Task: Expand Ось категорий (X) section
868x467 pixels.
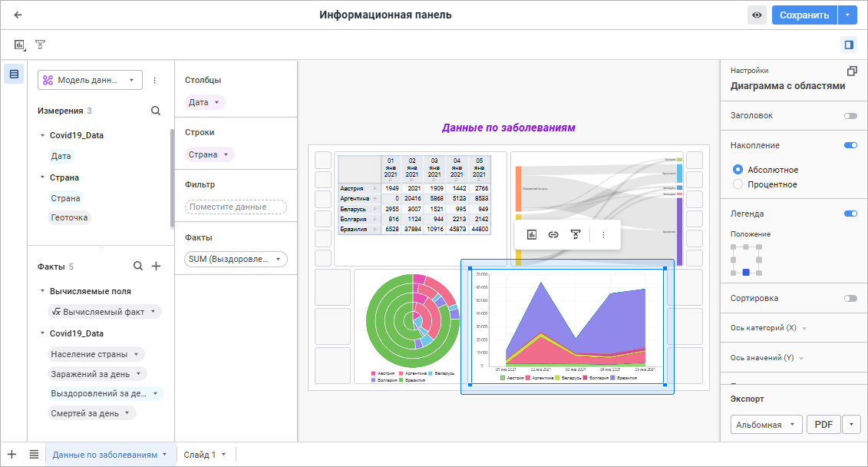Action: [768, 328]
